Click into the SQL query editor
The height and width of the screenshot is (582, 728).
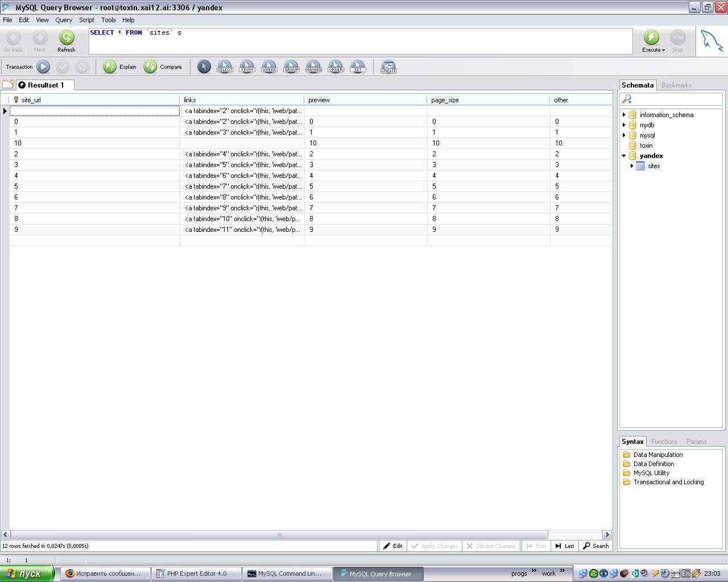(361, 41)
